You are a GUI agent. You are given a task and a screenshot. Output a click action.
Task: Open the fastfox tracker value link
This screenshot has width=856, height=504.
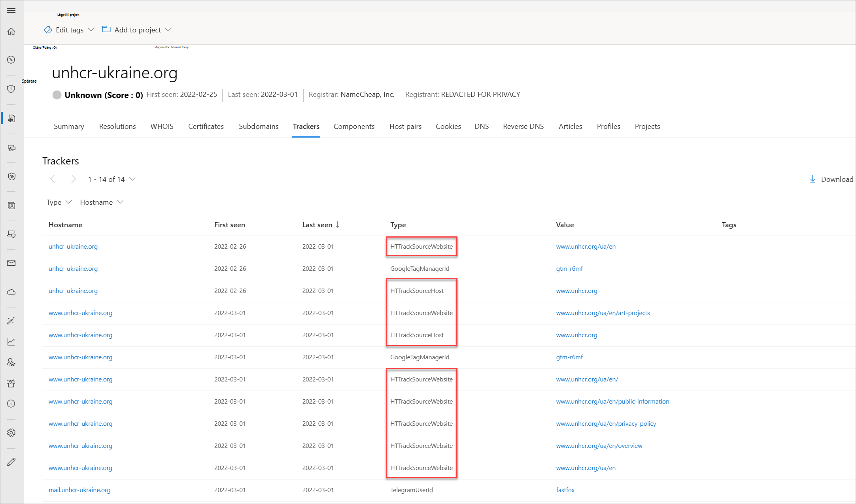(x=565, y=490)
